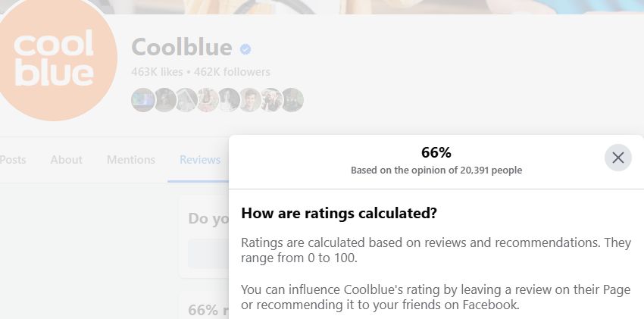Select the Reviews tab
Viewport: 644px width, 319px height.
[x=200, y=160]
